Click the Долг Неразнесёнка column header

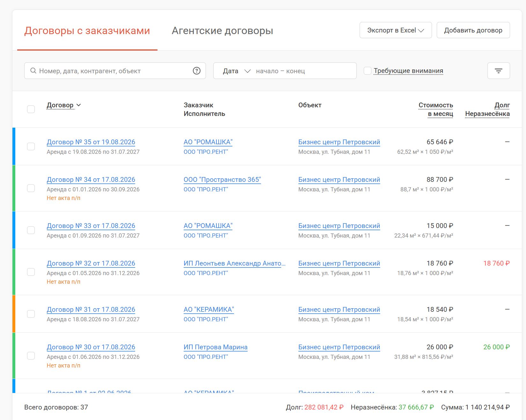click(487, 110)
